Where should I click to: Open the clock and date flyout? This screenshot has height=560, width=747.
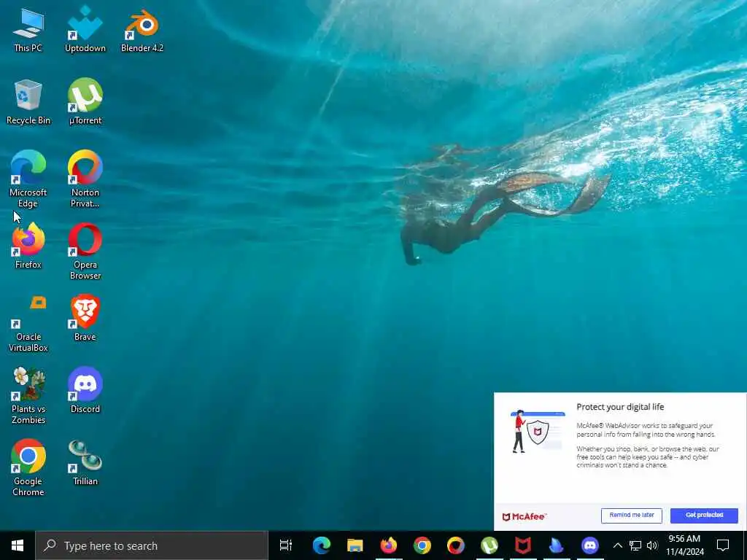tap(684, 545)
